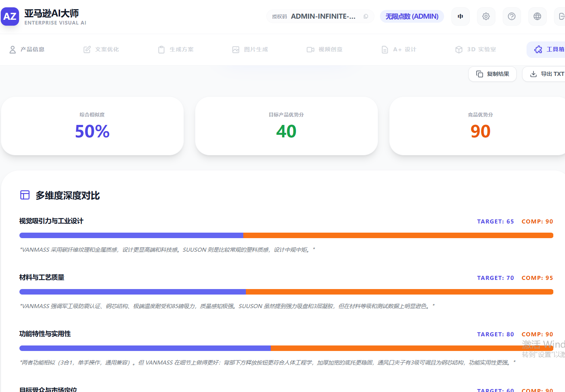Select the 工具箱 tab

549,49
